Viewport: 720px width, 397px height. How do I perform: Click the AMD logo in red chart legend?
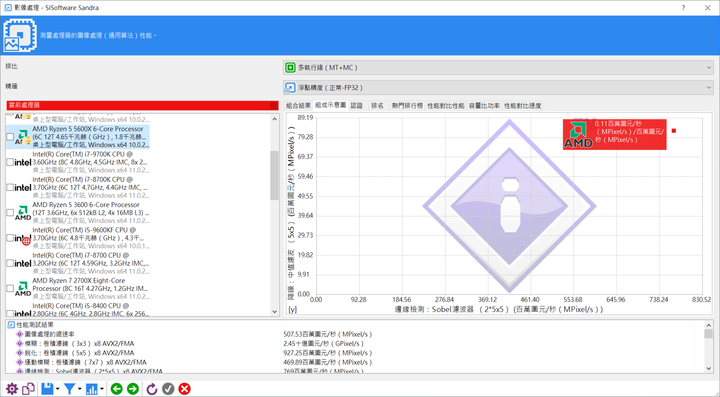(x=578, y=134)
